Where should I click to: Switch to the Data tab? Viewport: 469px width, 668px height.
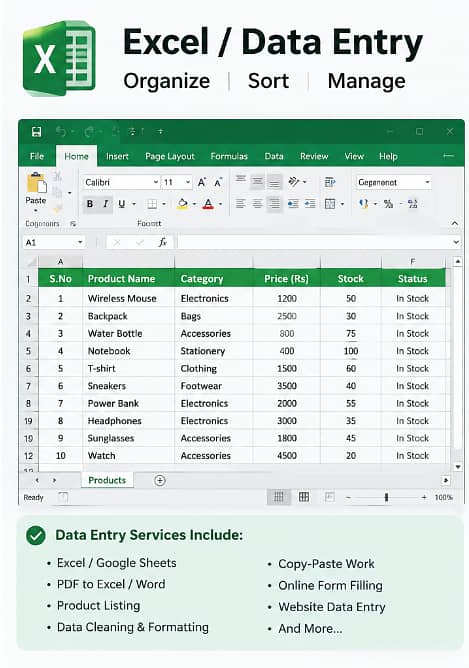pyautogui.click(x=274, y=156)
